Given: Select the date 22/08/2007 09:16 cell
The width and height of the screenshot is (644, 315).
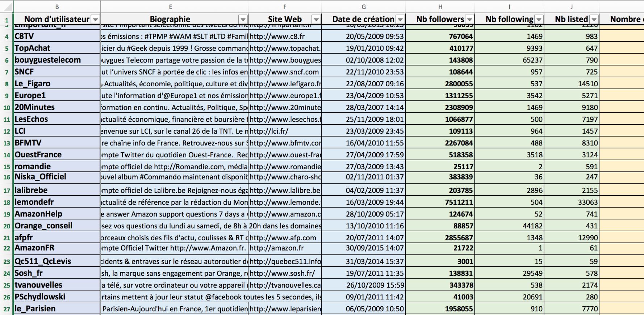Looking at the screenshot, I should coord(363,84).
